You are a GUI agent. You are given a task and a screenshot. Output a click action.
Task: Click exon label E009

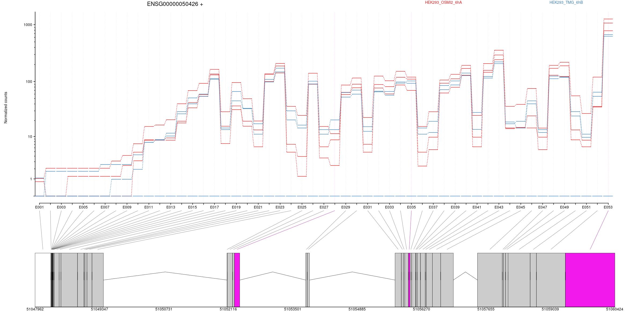[x=127, y=207]
